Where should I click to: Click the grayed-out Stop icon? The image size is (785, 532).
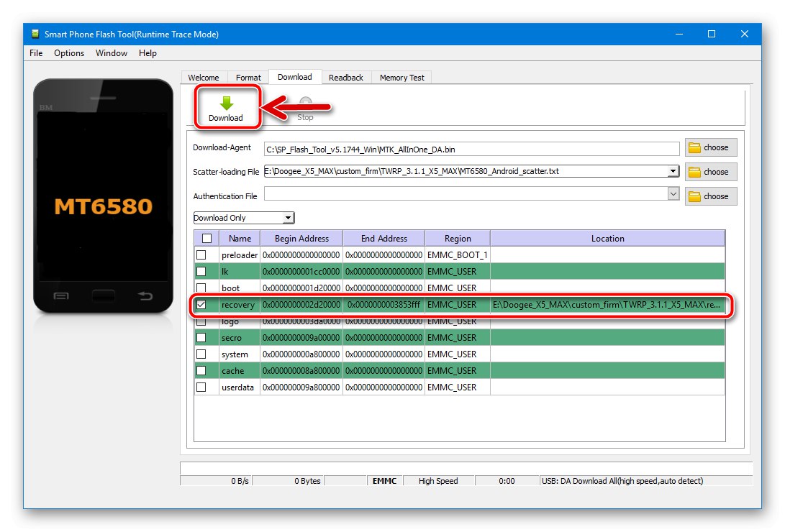pyautogui.click(x=305, y=101)
